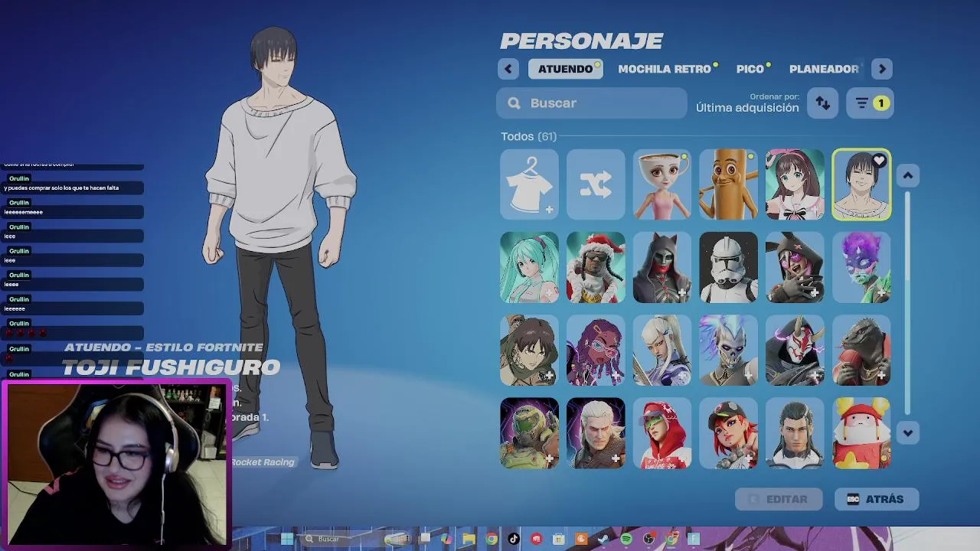Go to next category with right arrow
This screenshot has width=980, height=551.
point(882,69)
